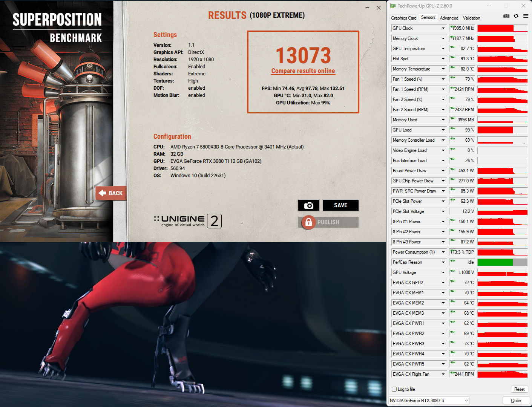Toggle the Log to file checkbox
Screen dimensions: 532x407
click(x=394, y=389)
